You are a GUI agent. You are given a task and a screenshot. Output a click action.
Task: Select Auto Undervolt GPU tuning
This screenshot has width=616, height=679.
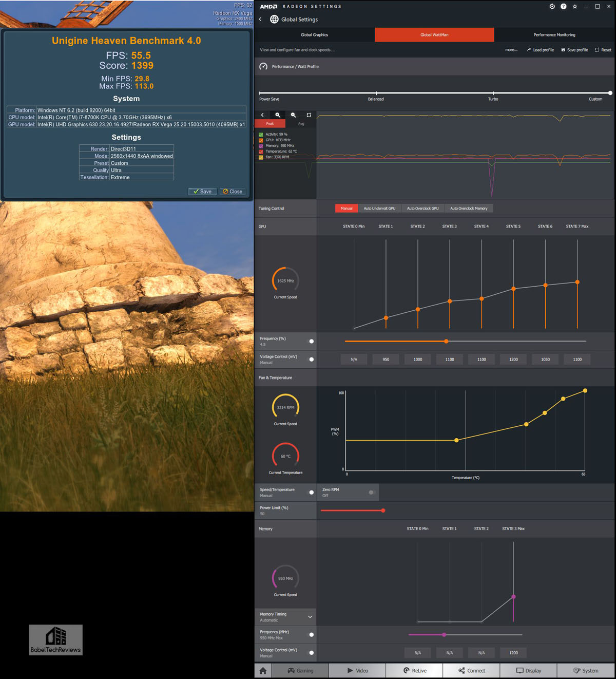click(x=379, y=209)
